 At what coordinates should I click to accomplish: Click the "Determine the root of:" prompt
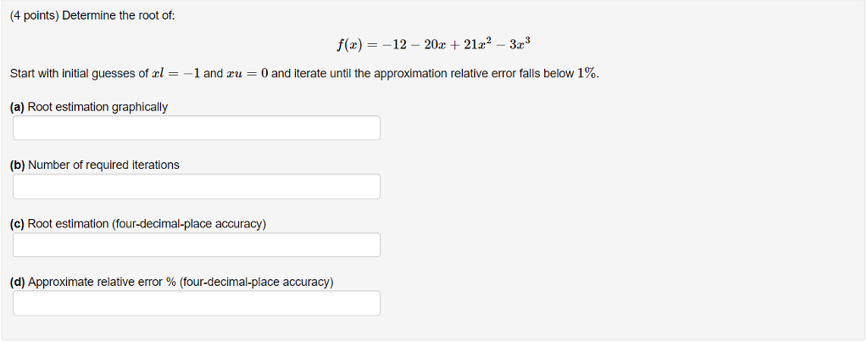tap(119, 15)
